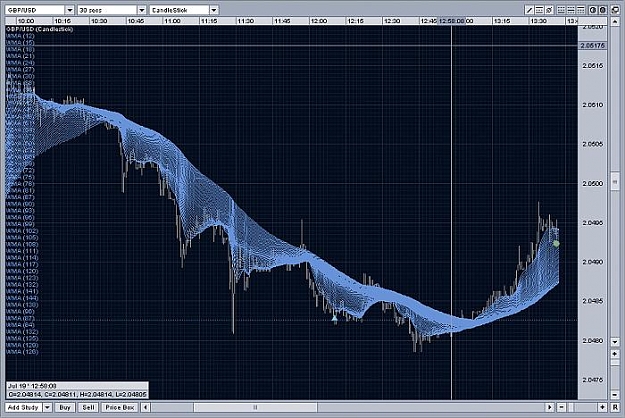Click the horizontal zoom out minus button
625x418 pixels.
pos(562,407)
